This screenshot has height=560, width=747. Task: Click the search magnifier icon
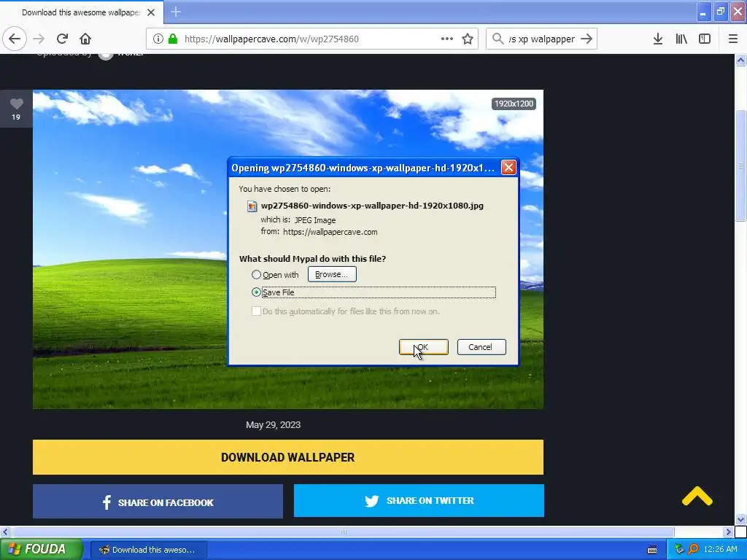498,39
